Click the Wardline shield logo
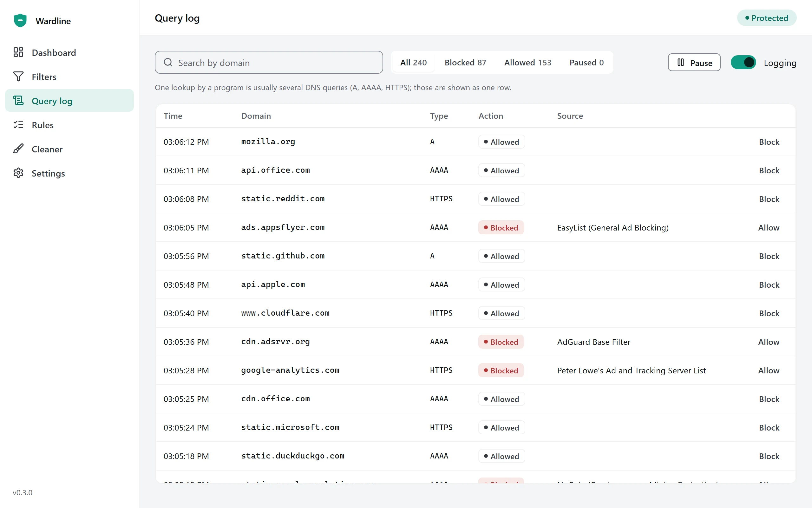Viewport: 812px width, 508px height. tap(20, 21)
